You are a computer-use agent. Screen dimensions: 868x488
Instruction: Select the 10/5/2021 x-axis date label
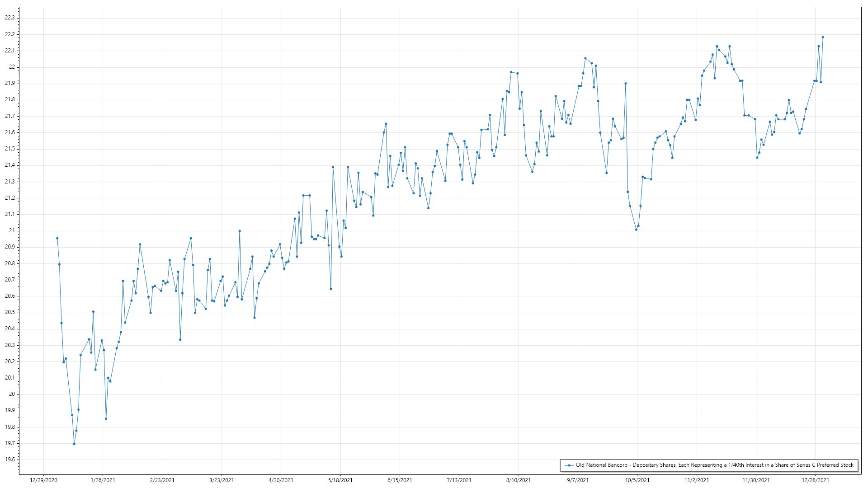tap(637, 480)
